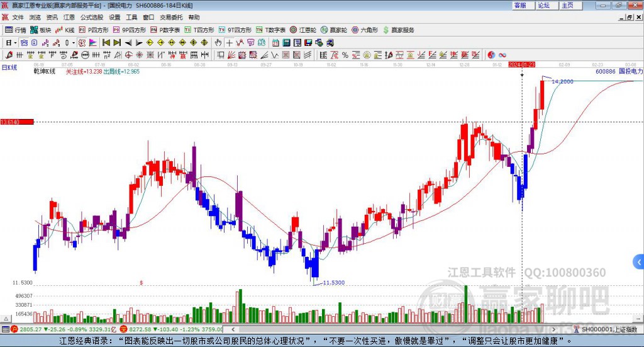Jump to the last bar icon
This screenshot has height=347, width=644.
[x=117, y=43]
